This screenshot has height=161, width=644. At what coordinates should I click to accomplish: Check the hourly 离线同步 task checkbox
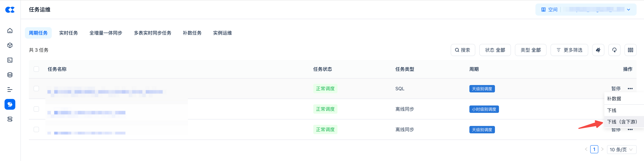coord(36,109)
